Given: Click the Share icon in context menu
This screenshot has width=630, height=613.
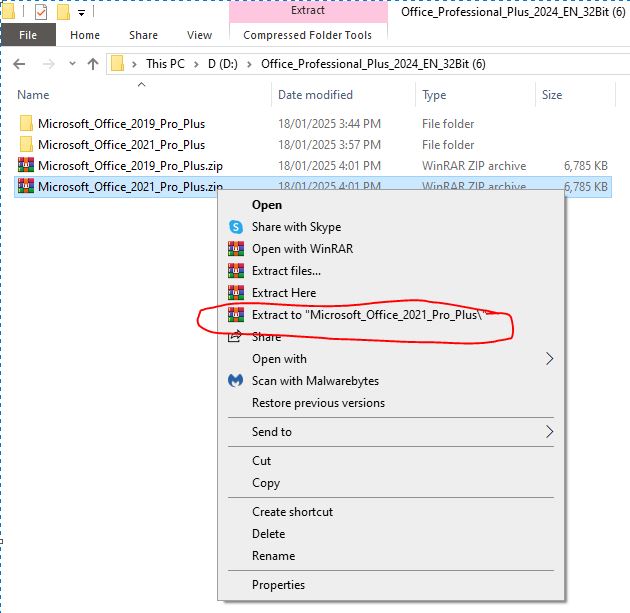Looking at the screenshot, I should click(235, 336).
